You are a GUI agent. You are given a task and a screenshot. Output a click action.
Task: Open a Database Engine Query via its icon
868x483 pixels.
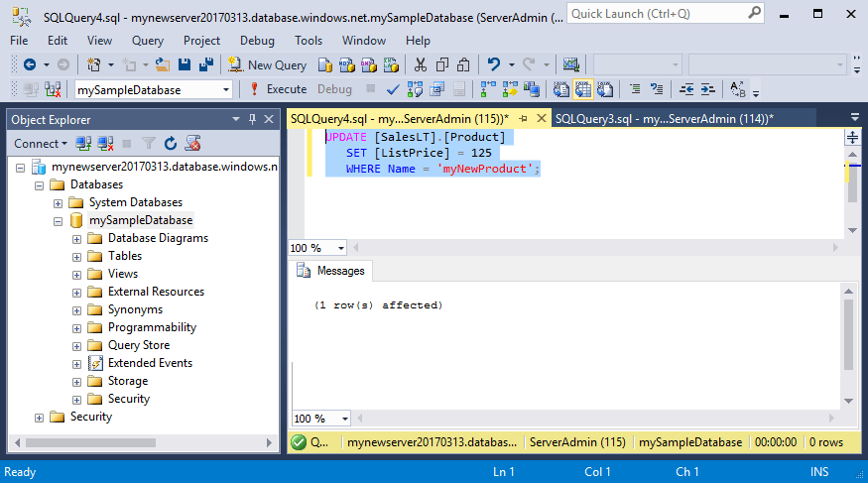click(325, 65)
